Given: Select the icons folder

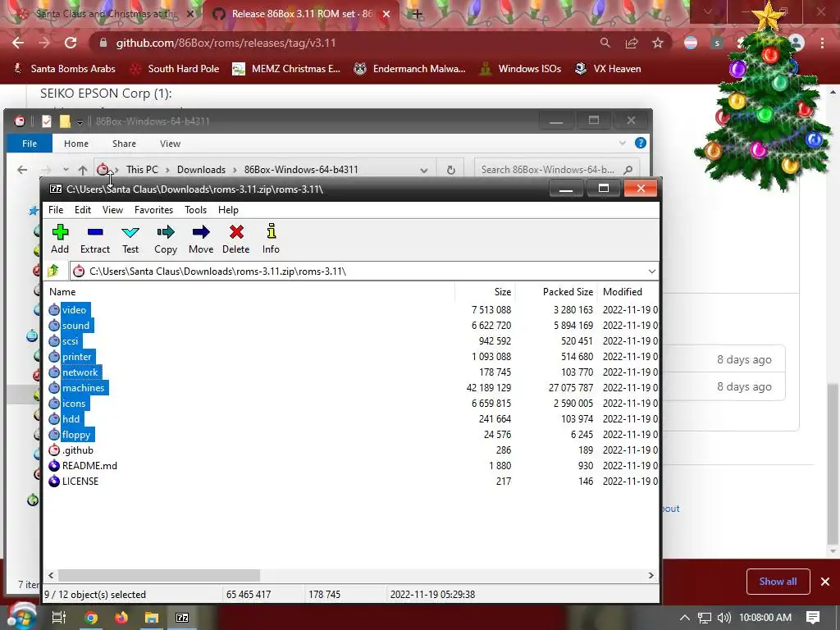Looking at the screenshot, I should click(x=73, y=404).
